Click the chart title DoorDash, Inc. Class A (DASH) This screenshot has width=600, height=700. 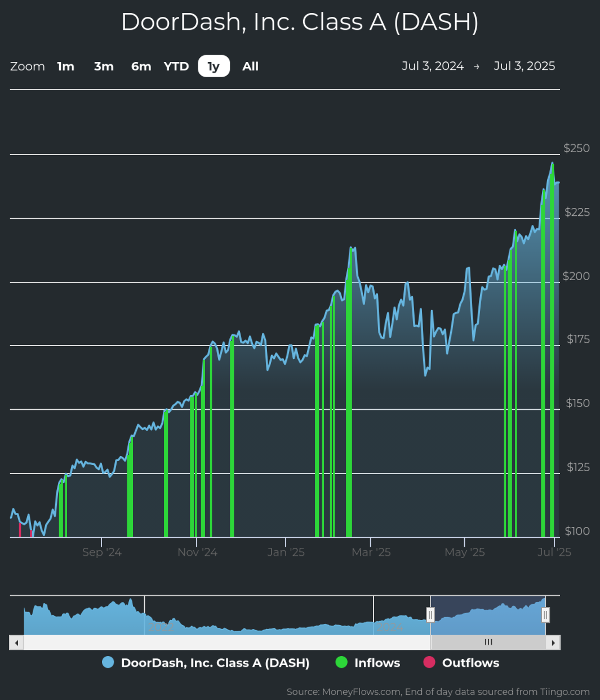pos(300,22)
